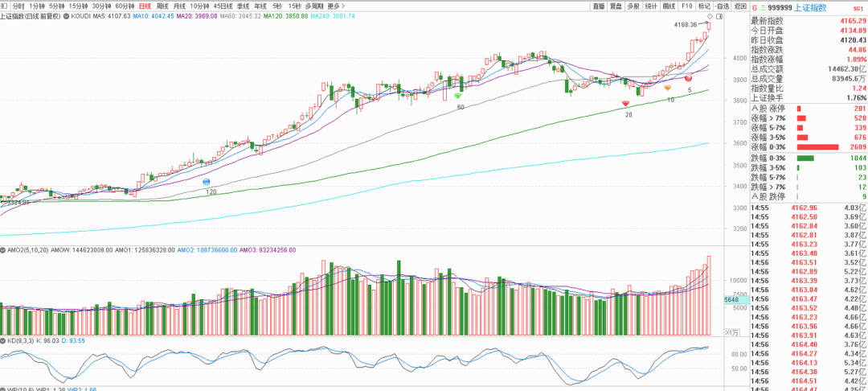Switch to 周线 weekly chart

coord(162,6)
